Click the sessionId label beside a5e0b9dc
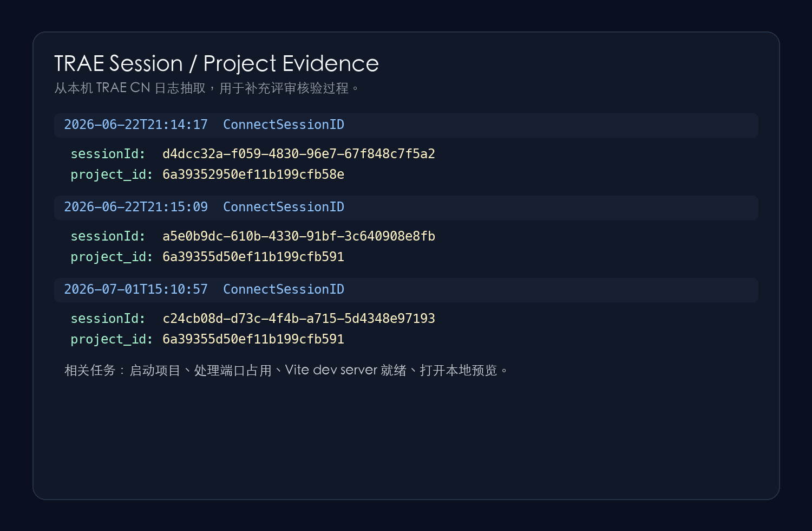Screen dimensions: 812x531 108,236
